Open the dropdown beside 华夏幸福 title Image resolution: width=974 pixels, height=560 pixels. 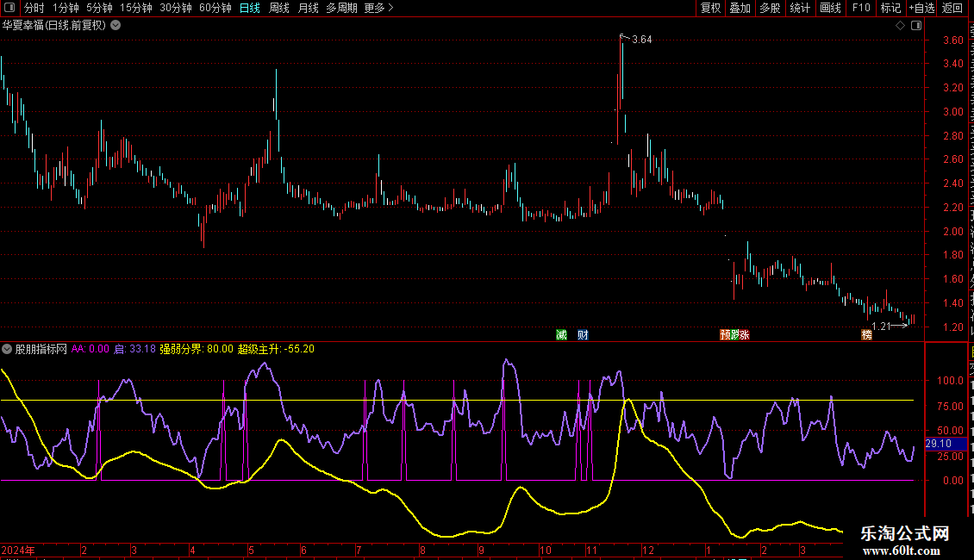[x=116, y=26]
